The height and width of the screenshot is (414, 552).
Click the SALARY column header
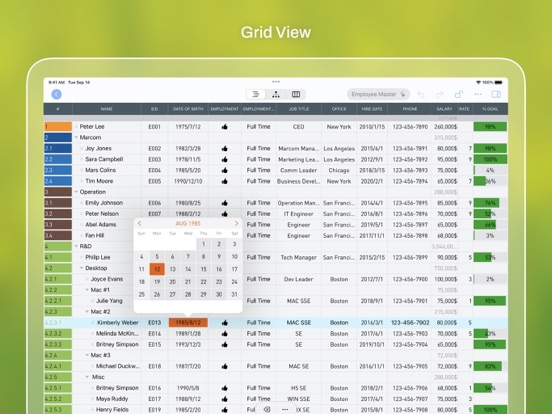[444, 109]
